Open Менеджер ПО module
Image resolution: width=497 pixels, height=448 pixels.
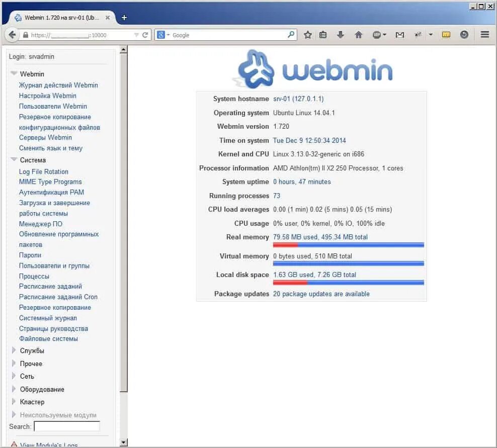[x=41, y=224]
